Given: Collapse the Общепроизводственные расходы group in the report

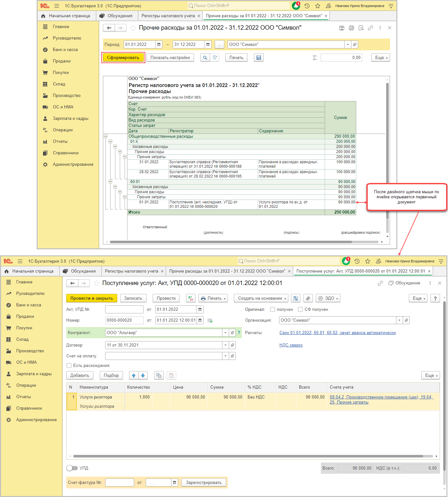Looking at the screenshot, I should [x=105, y=136].
